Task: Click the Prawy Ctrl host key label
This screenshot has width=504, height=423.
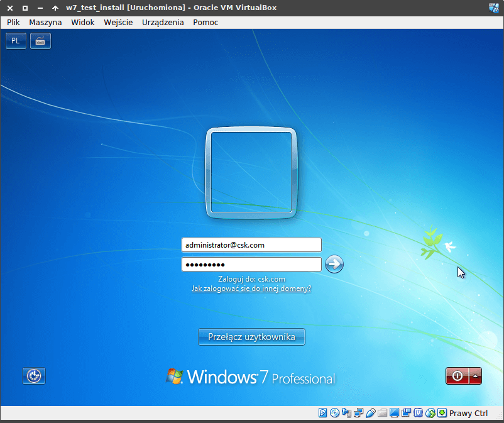Action: click(x=468, y=413)
